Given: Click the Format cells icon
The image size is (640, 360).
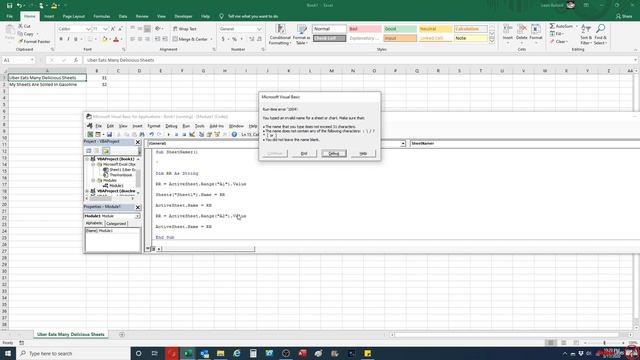Looking at the screenshot, I should point(536,29).
